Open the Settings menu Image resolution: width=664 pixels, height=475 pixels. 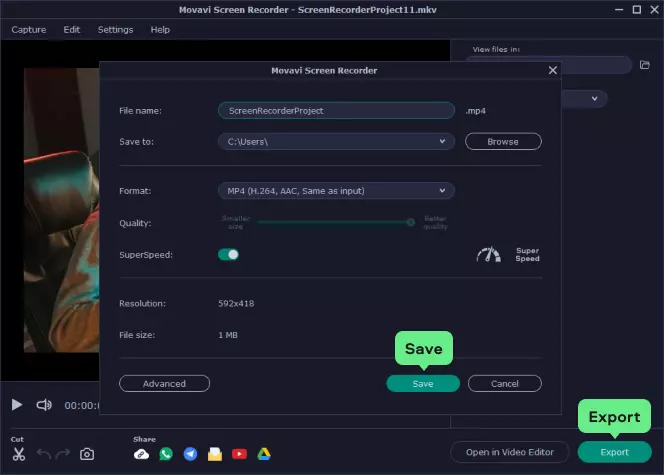coord(115,30)
